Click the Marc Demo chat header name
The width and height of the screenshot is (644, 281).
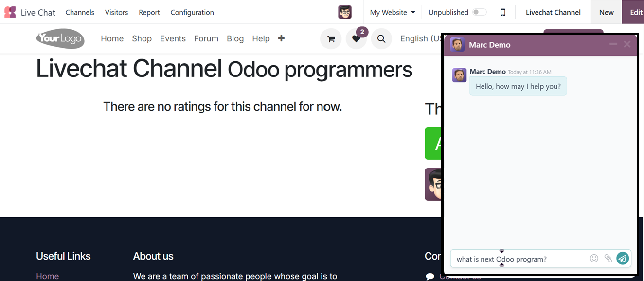point(490,45)
